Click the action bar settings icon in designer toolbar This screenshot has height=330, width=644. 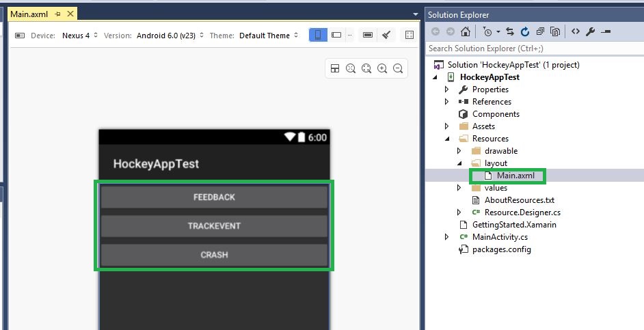[x=368, y=36]
